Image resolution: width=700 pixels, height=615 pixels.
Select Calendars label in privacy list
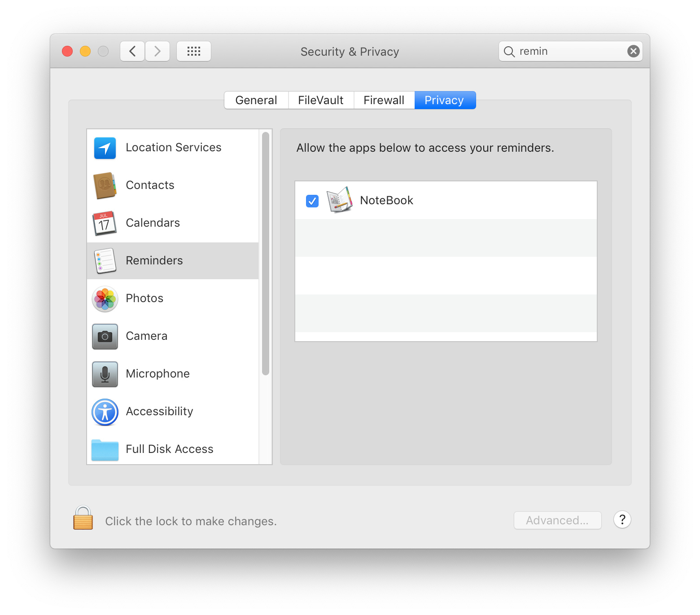153,223
